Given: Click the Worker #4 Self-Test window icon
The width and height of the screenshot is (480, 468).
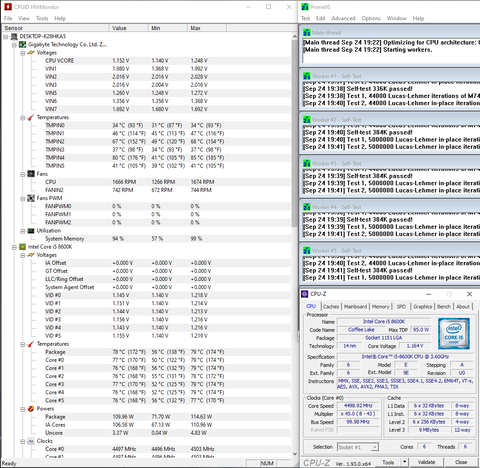Looking at the screenshot, I should pos(307,207).
